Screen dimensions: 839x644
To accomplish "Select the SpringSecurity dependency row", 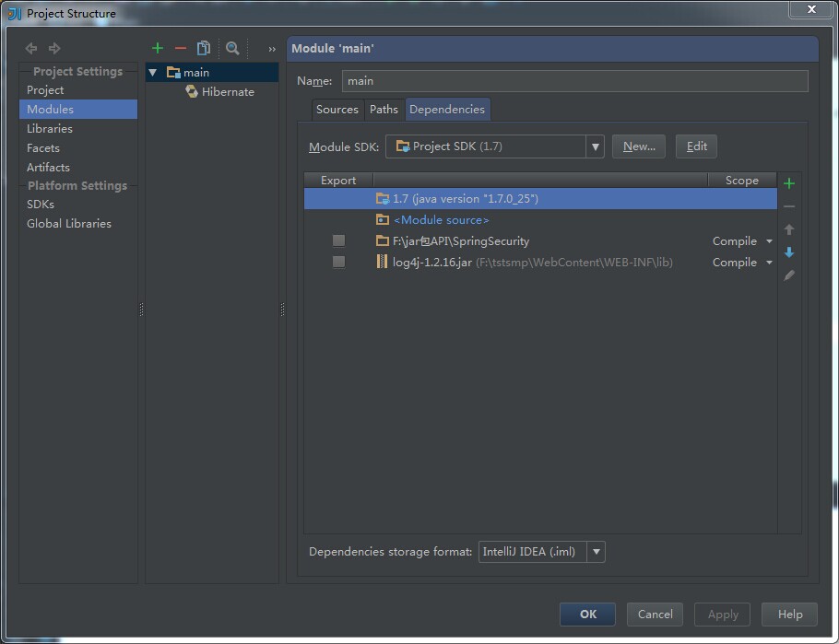I will click(x=540, y=240).
